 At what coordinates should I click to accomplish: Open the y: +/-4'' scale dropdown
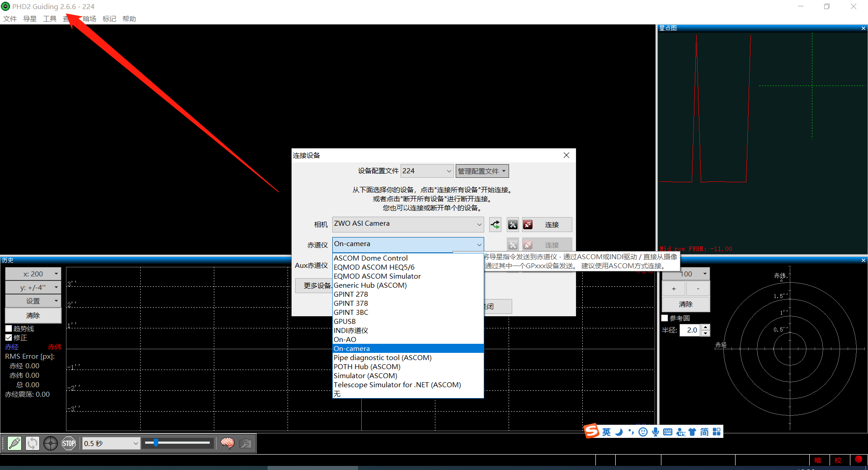33,287
